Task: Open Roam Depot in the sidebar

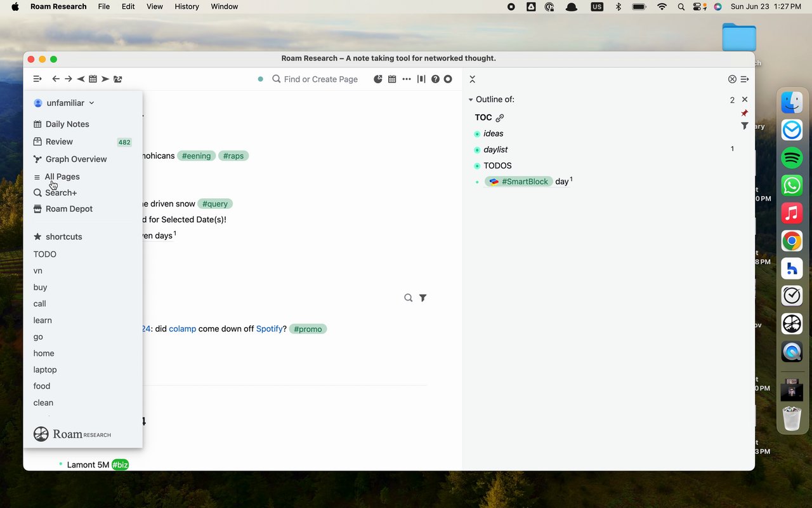Action: pos(63,208)
